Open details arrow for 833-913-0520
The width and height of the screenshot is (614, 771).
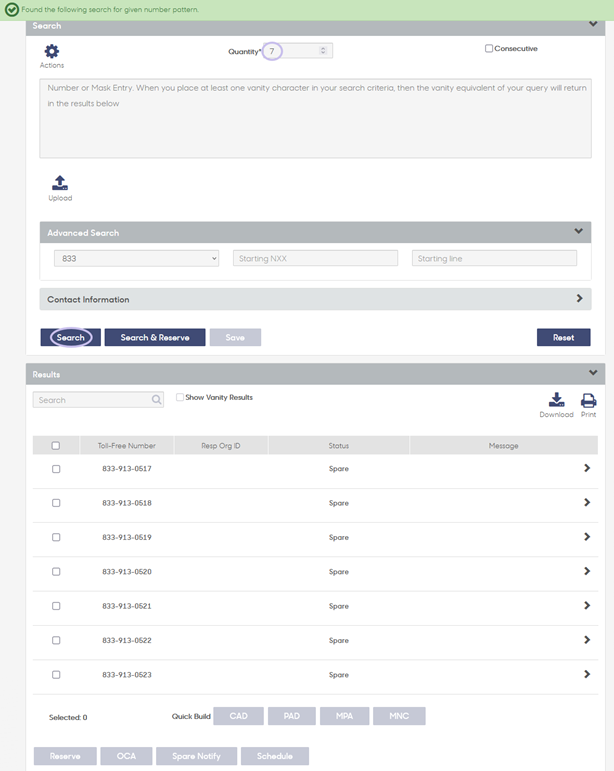[x=586, y=571]
